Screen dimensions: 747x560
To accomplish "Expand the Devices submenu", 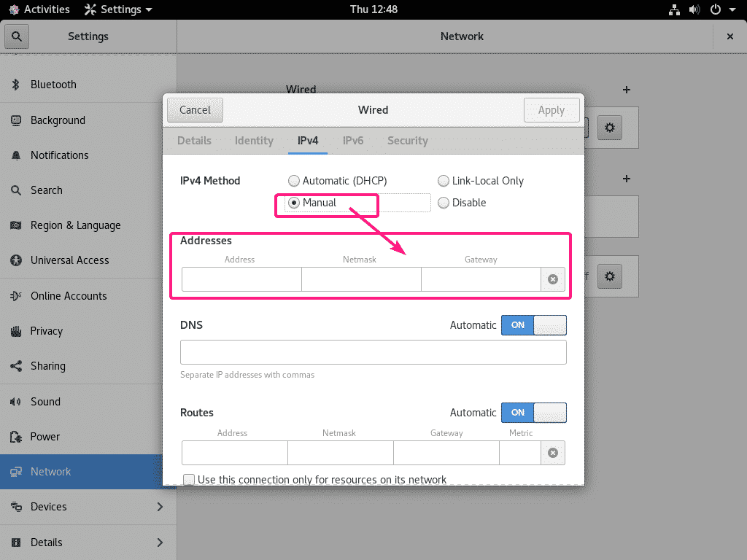I will [88, 507].
